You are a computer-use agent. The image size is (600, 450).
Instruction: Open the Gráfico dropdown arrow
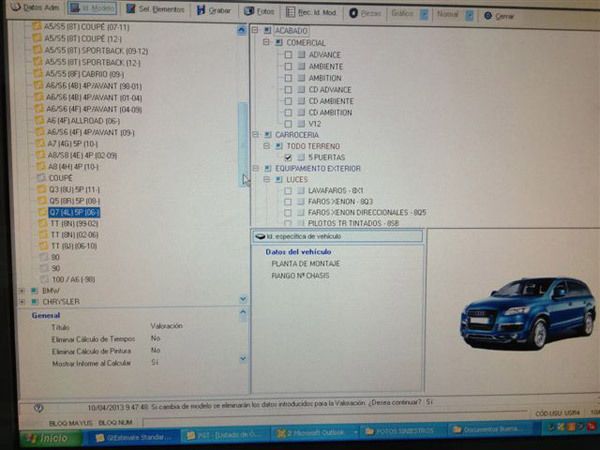click(424, 14)
